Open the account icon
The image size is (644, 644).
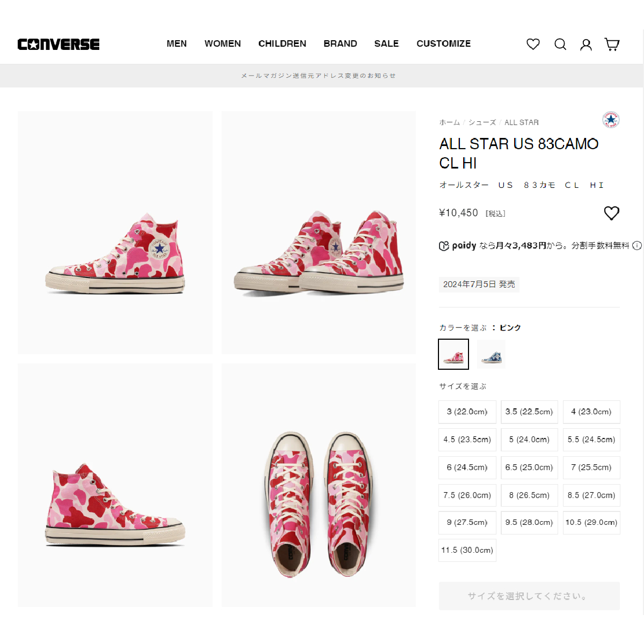[x=586, y=45]
